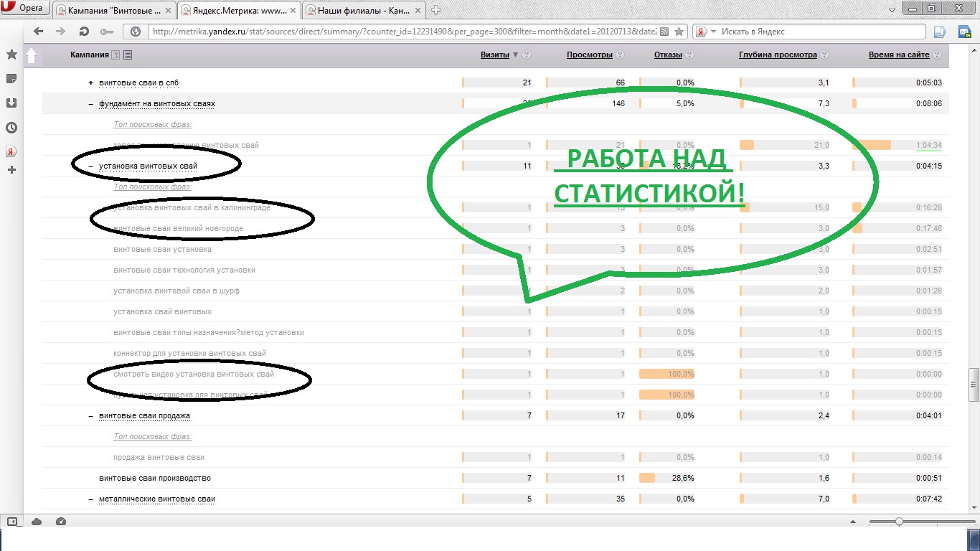Reload the current page

click(x=84, y=32)
